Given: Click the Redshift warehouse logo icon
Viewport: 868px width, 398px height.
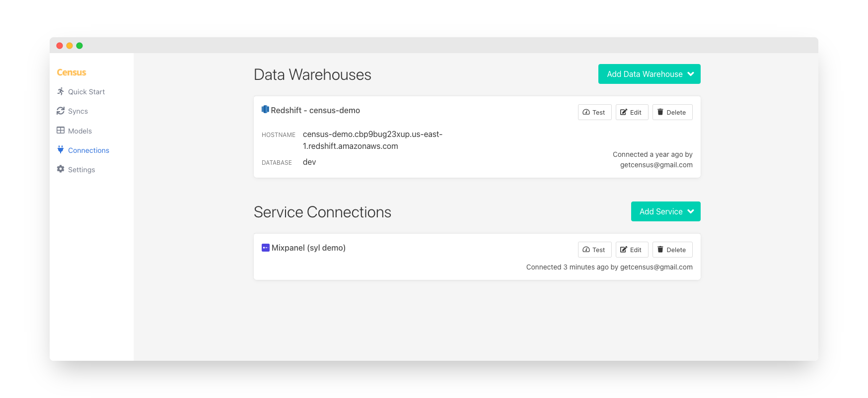Looking at the screenshot, I should click(x=265, y=110).
